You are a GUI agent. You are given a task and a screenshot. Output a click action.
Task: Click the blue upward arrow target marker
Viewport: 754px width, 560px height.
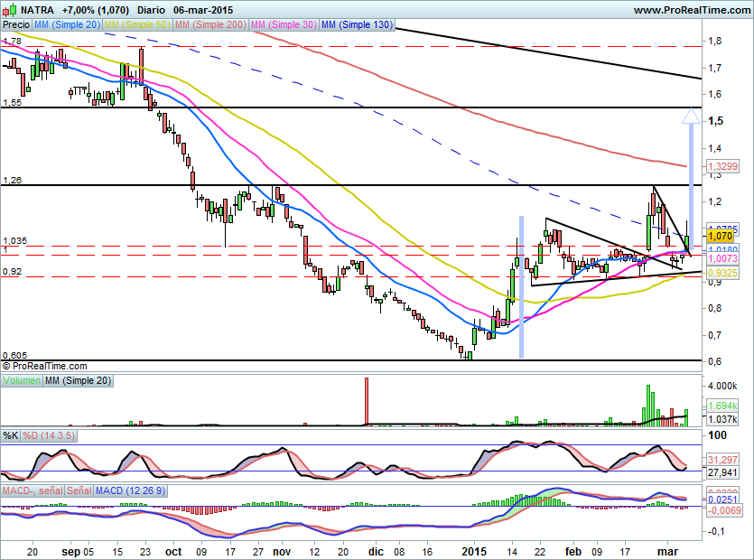tap(690, 116)
